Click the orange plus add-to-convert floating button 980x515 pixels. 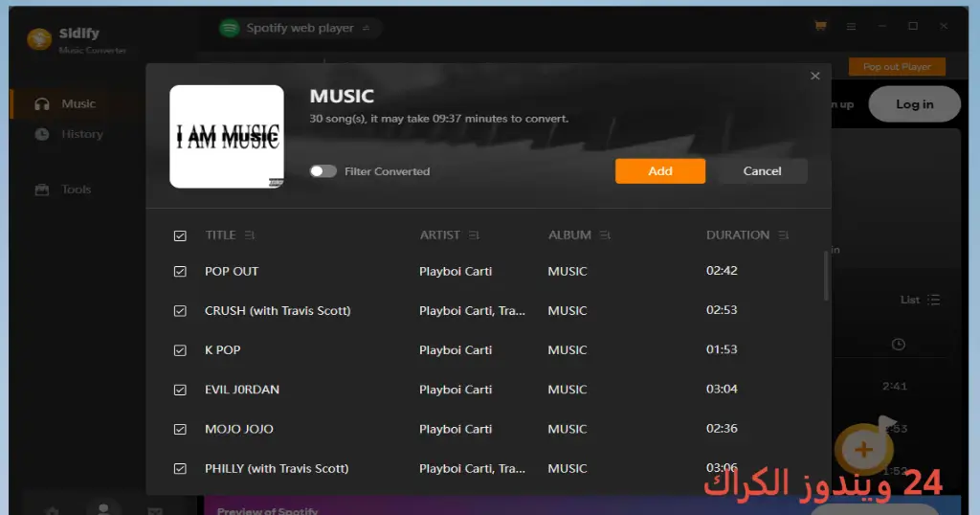click(864, 449)
